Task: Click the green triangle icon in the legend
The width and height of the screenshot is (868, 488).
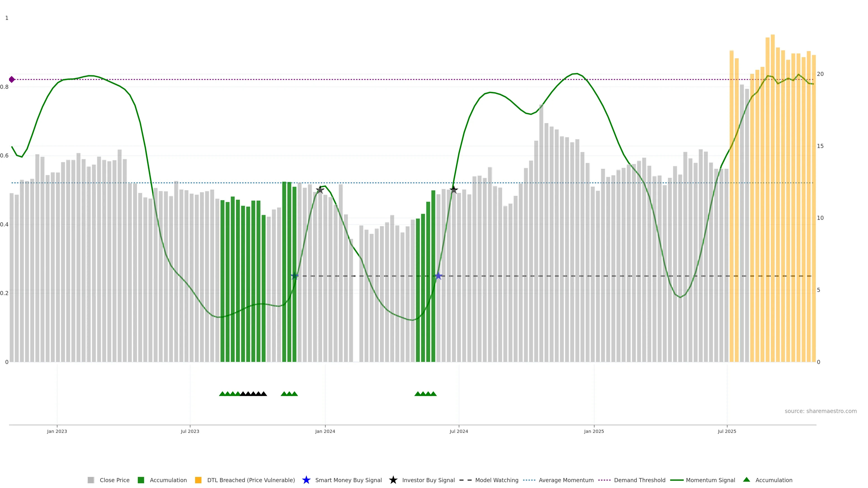Action: click(746, 480)
